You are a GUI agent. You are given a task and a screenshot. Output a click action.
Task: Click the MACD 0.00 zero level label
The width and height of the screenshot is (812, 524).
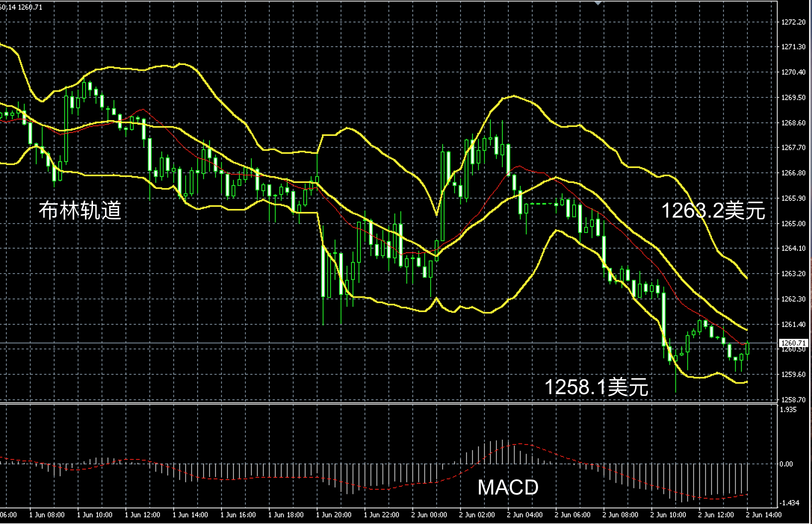click(x=786, y=464)
